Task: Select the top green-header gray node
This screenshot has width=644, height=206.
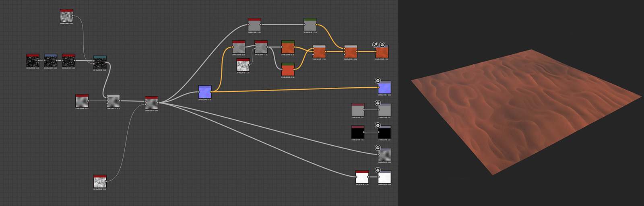Action: [310, 25]
